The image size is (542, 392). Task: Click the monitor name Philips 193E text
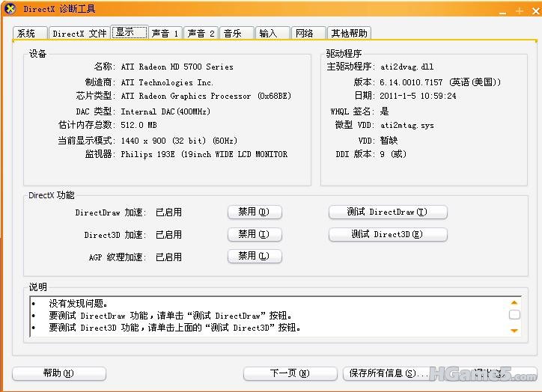coord(204,154)
